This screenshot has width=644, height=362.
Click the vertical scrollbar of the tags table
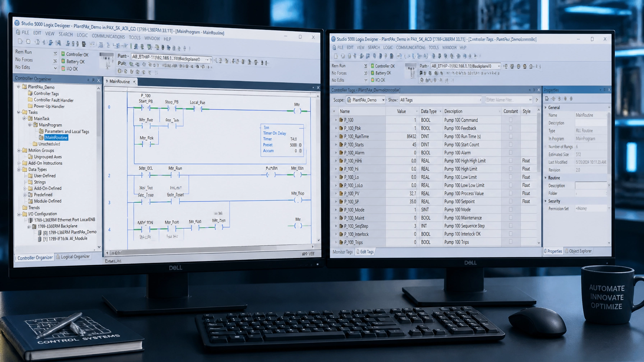(x=538, y=176)
